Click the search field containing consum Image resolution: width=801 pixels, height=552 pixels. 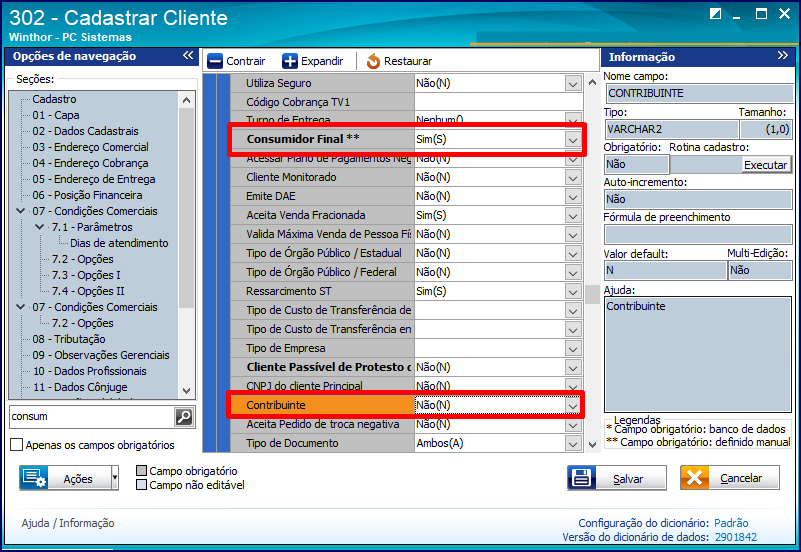coord(92,417)
